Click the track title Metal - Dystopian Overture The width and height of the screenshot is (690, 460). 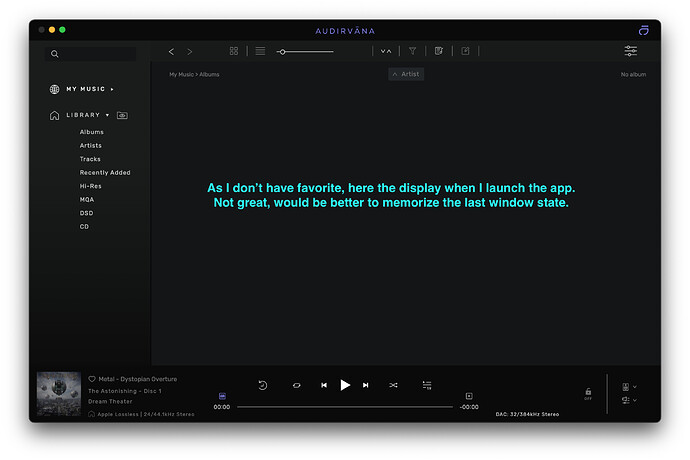pos(138,379)
